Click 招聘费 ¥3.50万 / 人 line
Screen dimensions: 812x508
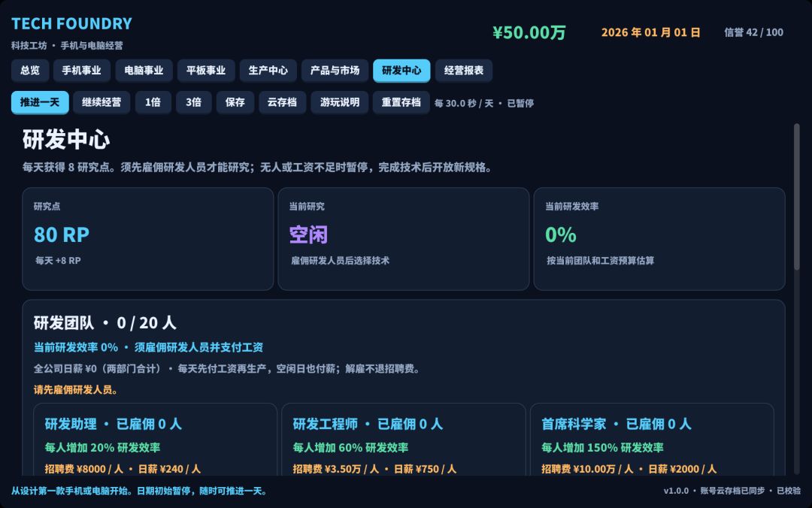375,469
